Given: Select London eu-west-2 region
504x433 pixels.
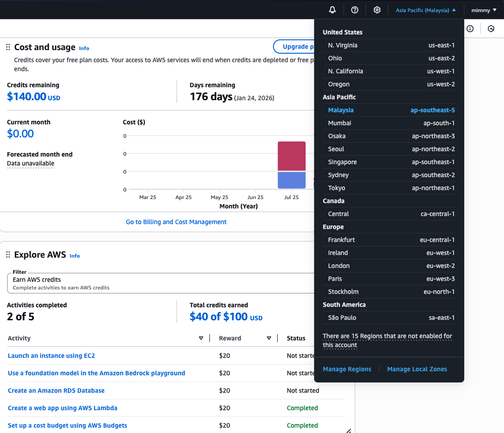Looking at the screenshot, I should coord(389,266).
